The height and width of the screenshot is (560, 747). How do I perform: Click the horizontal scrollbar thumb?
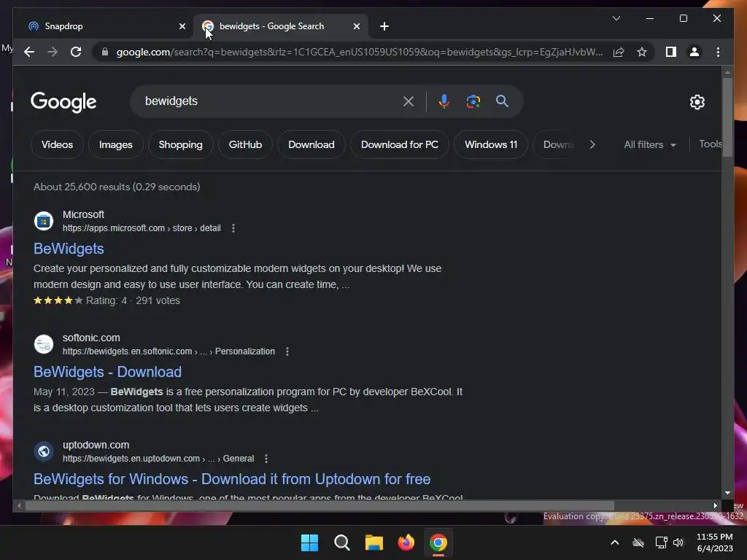click(x=320, y=506)
